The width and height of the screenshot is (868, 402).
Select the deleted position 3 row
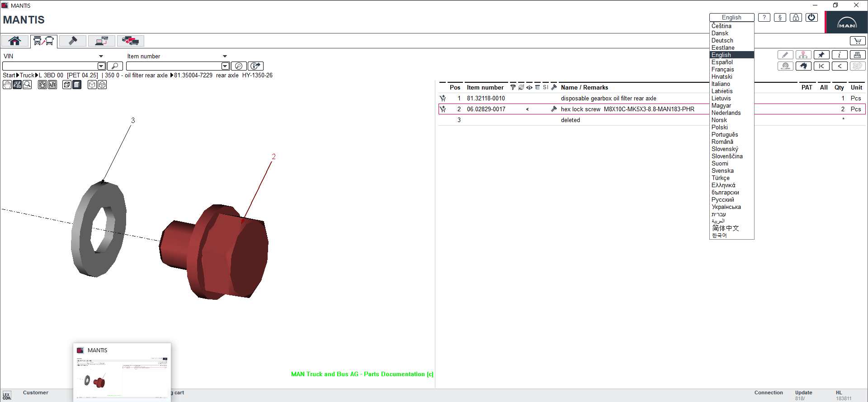point(652,120)
